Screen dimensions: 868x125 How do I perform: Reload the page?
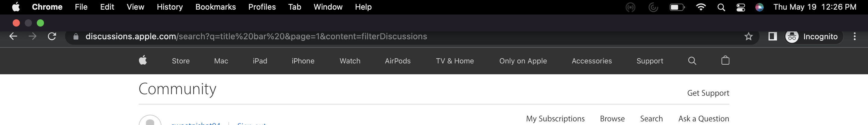(52, 36)
